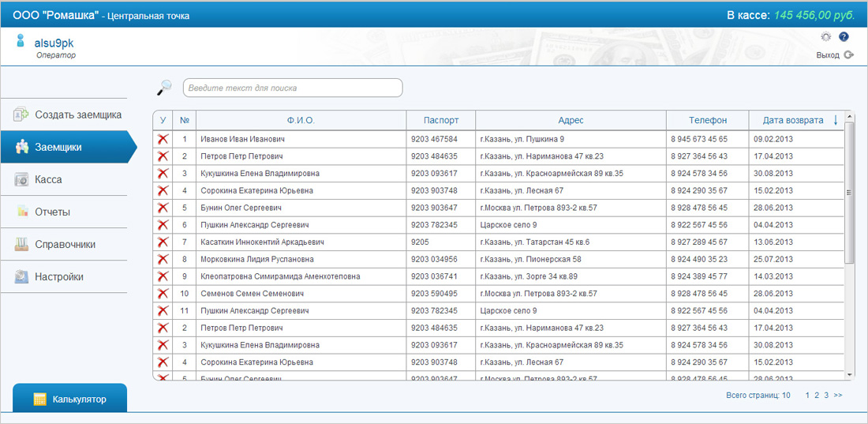Delete row number 11 Пушкин Александр Сергеевич

(x=163, y=311)
